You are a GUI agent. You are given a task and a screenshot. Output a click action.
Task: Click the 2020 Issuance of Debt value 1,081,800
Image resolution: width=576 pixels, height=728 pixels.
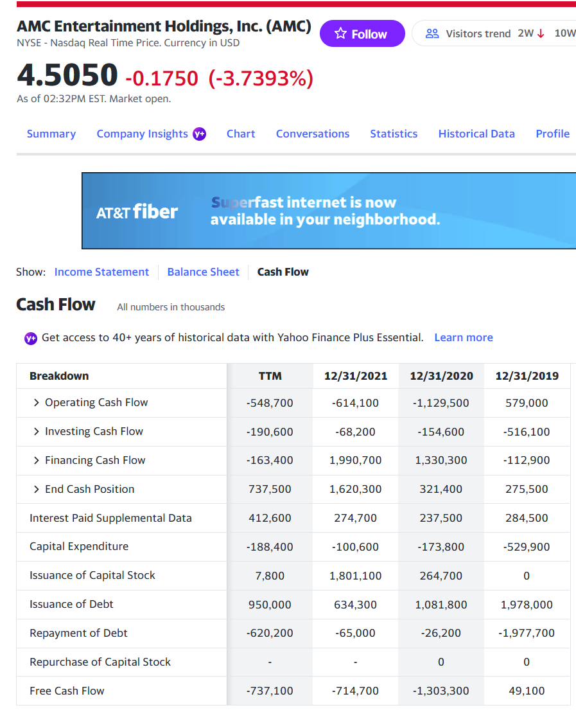(x=441, y=605)
